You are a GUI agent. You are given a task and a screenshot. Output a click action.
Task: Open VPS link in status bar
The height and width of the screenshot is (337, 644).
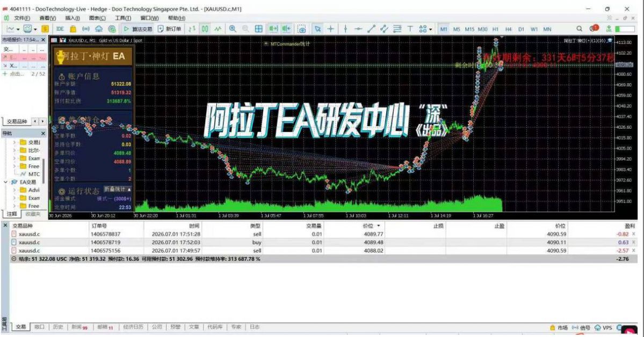tap(603, 327)
